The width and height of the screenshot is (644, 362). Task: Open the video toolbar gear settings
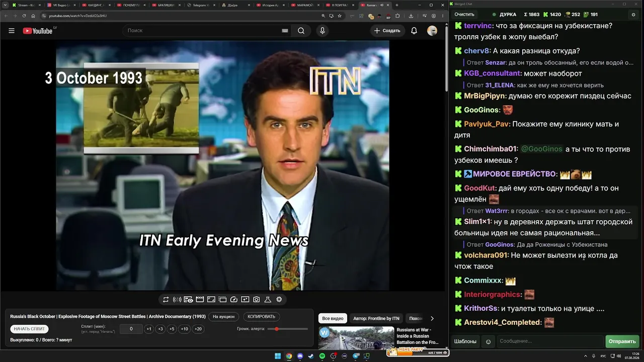tap(279, 300)
